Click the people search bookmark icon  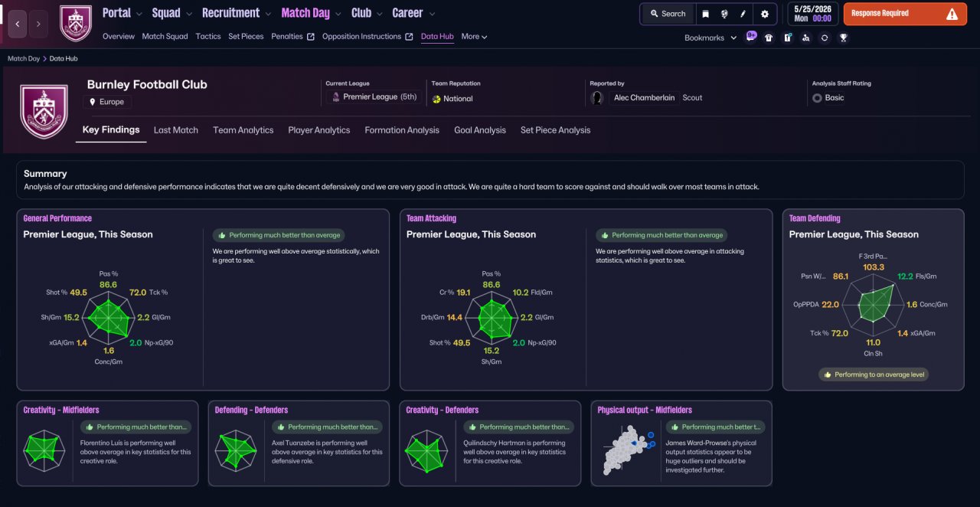806,38
